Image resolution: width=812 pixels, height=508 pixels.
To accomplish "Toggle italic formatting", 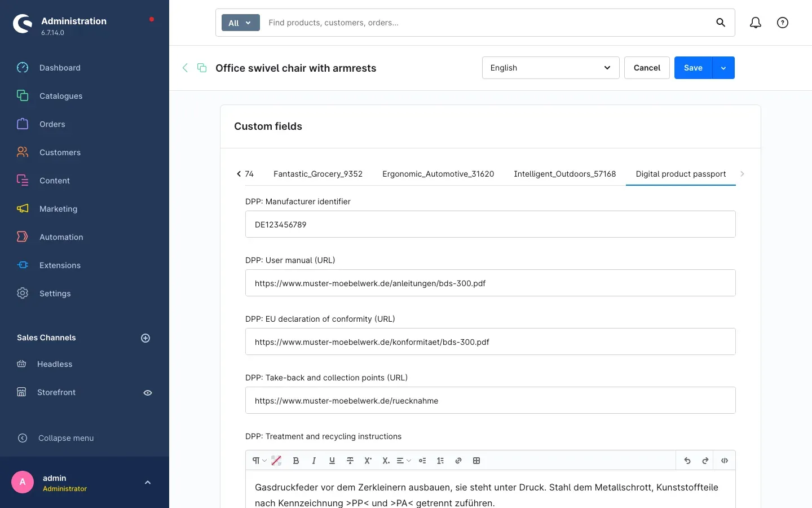I will coord(314,461).
